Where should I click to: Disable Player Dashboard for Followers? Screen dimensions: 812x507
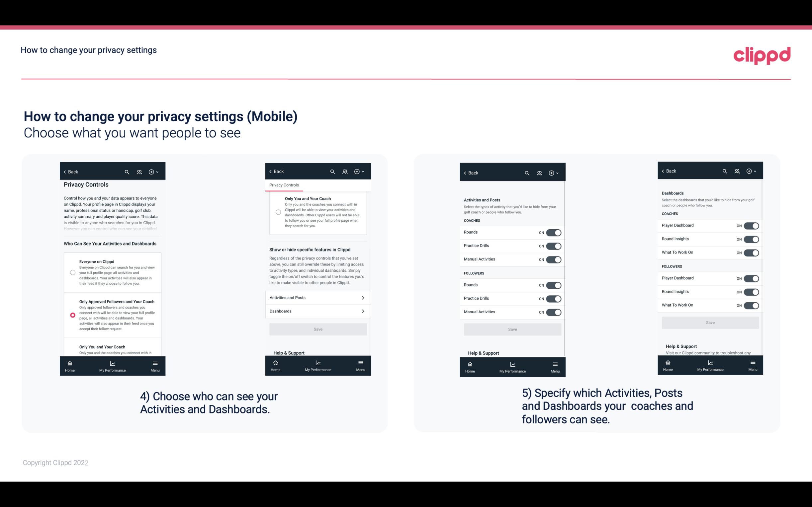pyautogui.click(x=751, y=278)
